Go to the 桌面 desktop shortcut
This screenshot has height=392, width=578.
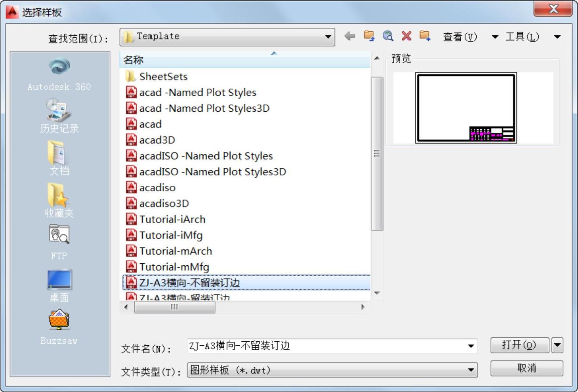point(59,286)
